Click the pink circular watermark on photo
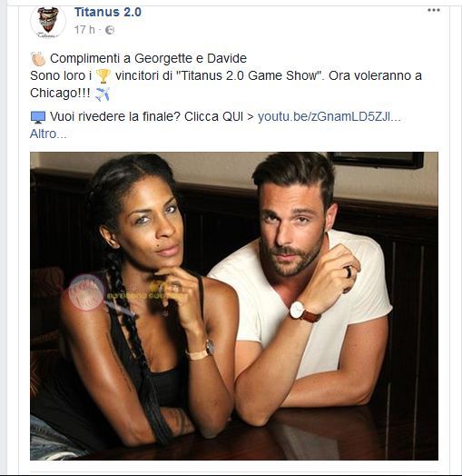Screen dimensions: 462x476 point(86,293)
